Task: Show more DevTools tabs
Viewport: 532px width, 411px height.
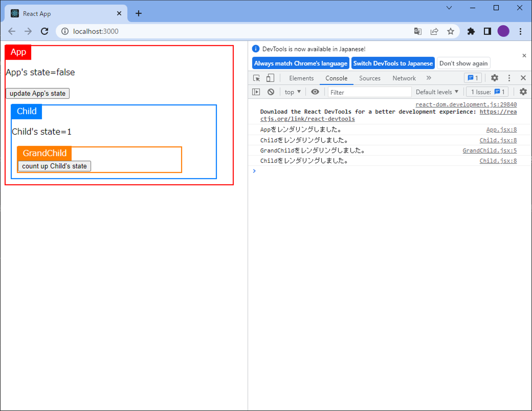Action: (x=428, y=78)
